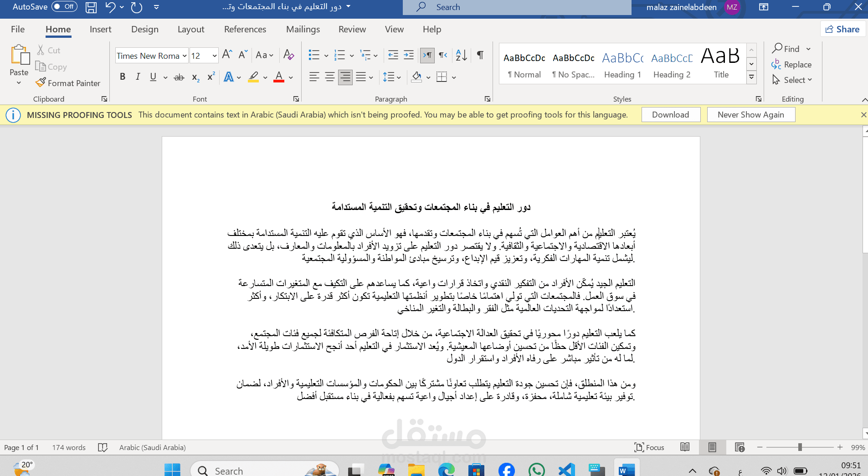
Task: Switch to Web Layout view
Action: pyautogui.click(x=740, y=447)
